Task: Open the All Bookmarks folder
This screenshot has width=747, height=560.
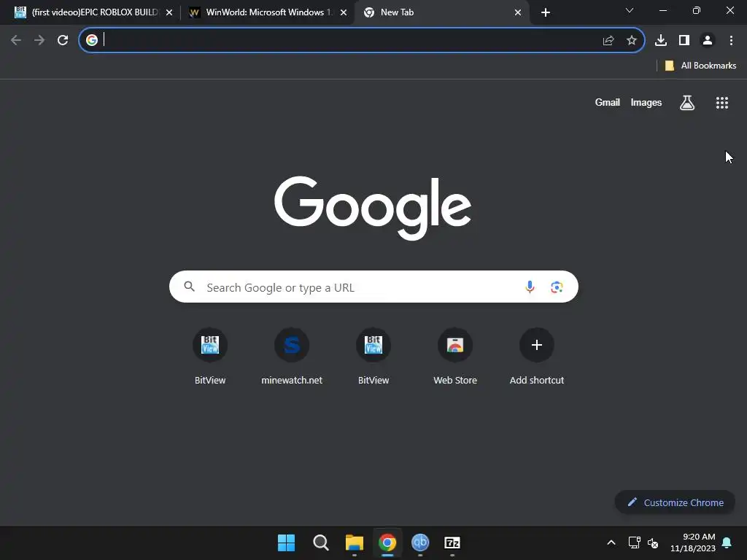Action: click(x=700, y=66)
